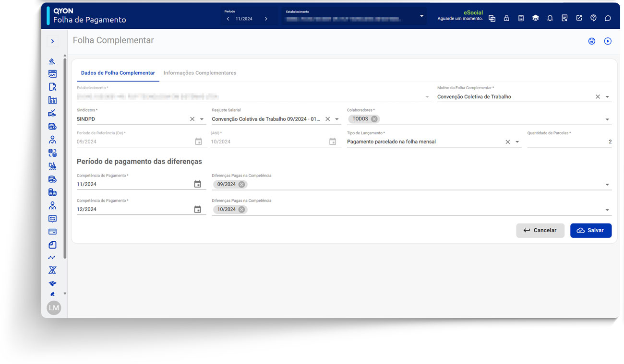The width and height of the screenshot is (624, 364).
Task: Open calendar for Competência do Pagamento 12/2024
Action: pos(197,209)
